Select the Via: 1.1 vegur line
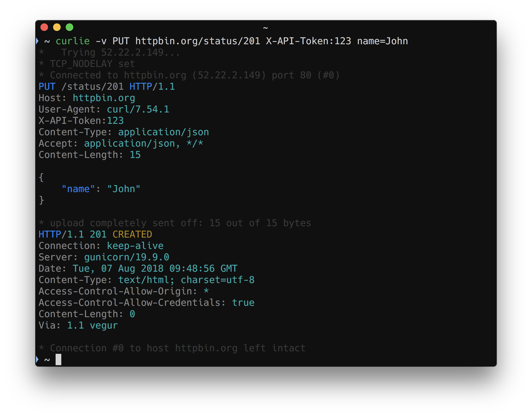 (78, 325)
